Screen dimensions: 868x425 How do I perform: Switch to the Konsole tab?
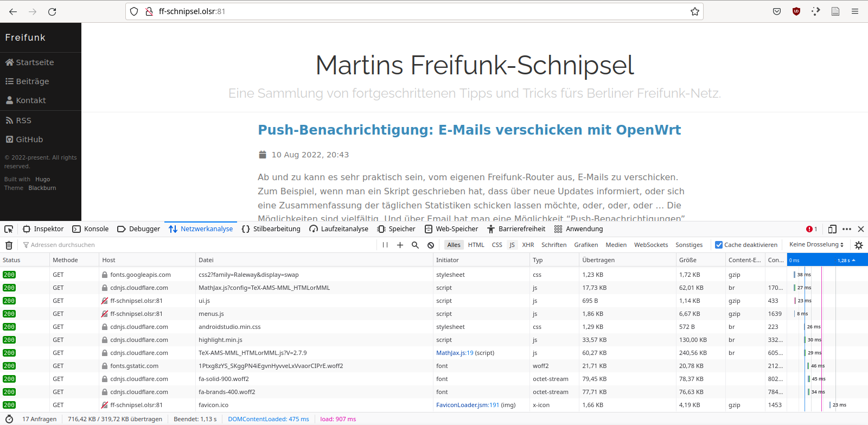click(x=91, y=229)
